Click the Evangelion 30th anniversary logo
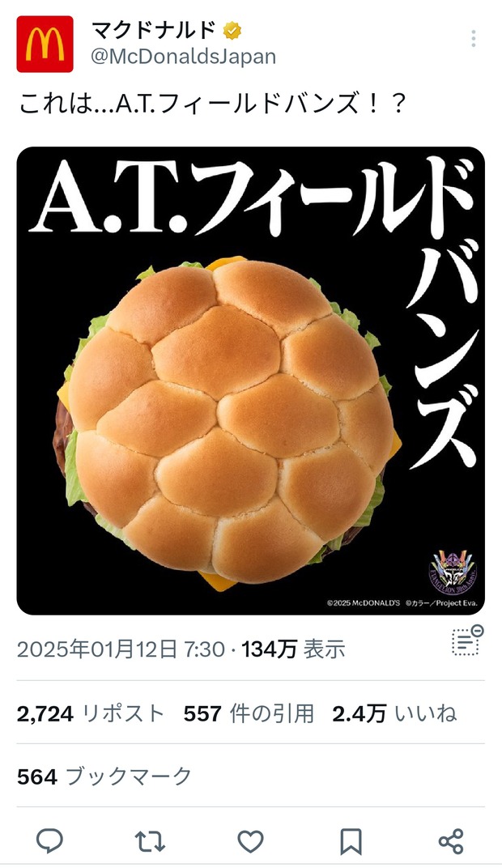 pos(453,572)
